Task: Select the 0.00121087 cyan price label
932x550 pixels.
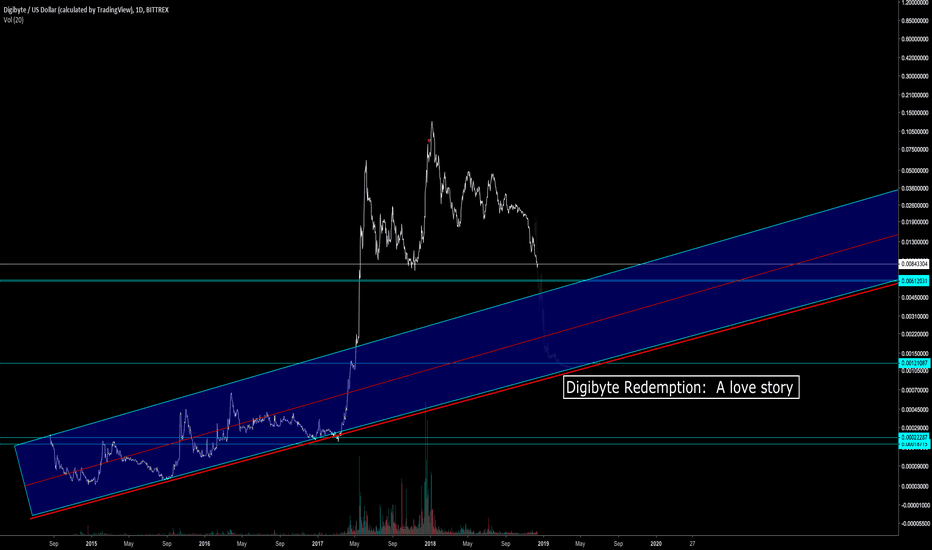Action: pos(914,363)
